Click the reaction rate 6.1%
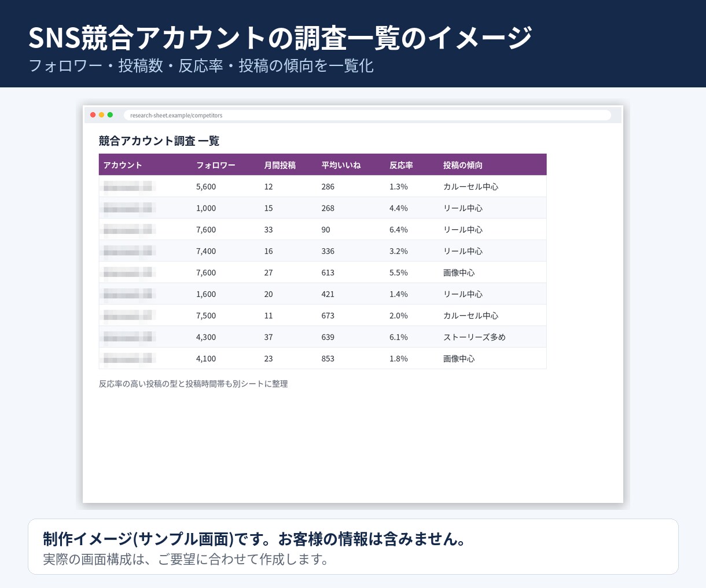Screen dimensions: 706x588 [x=399, y=337]
